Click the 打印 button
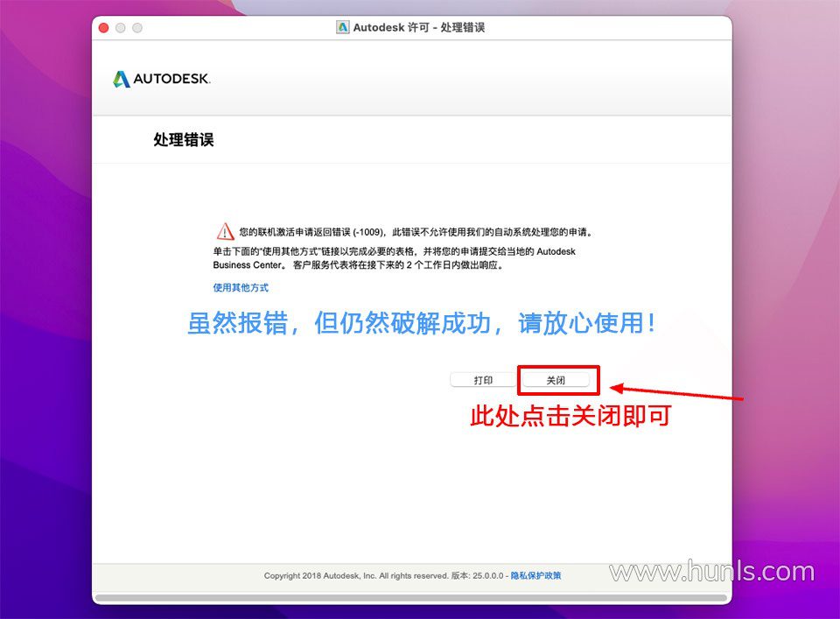The height and width of the screenshot is (619, 840). point(483,380)
